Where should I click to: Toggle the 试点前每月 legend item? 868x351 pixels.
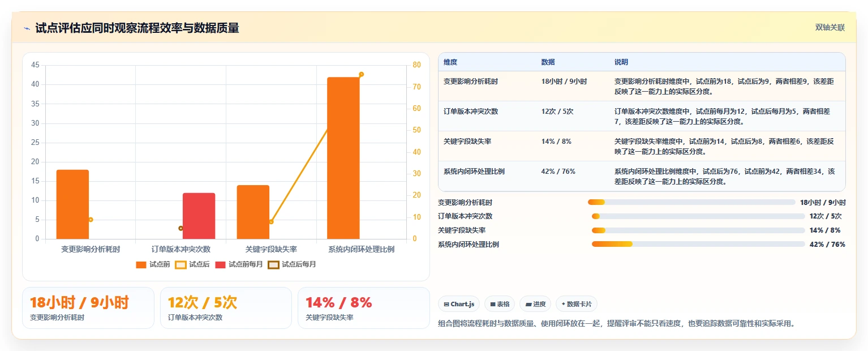pyautogui.click(x=239, y=264)
